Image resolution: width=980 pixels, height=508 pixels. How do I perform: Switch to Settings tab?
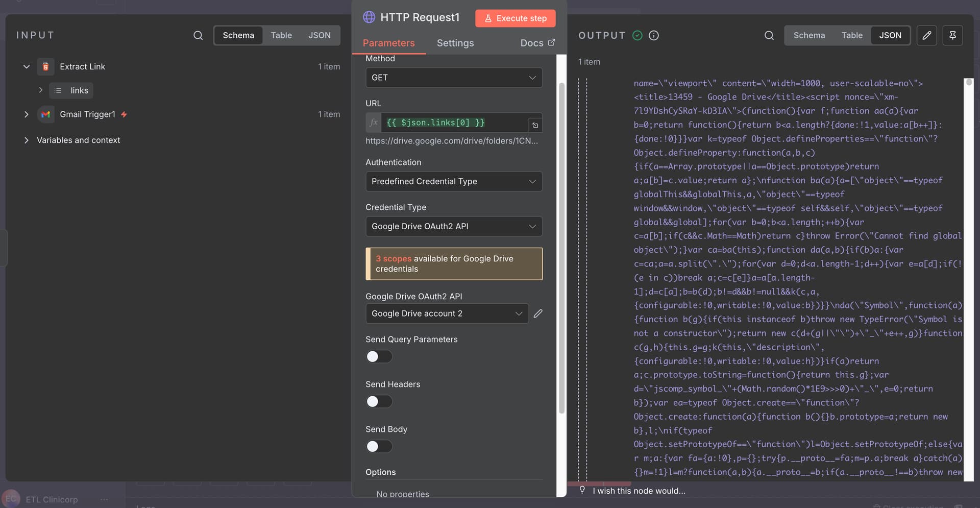455,43
